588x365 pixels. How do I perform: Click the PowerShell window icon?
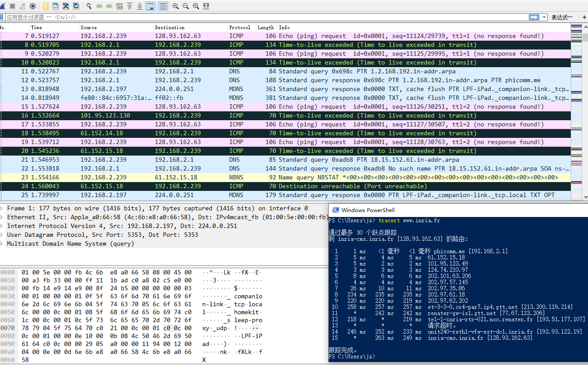(336, 210)
